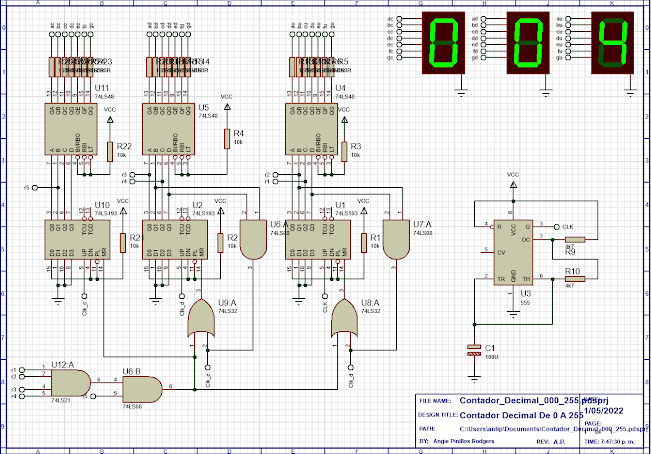Click author name 'Angie Pinillos Rodgers'

[464, 441]
